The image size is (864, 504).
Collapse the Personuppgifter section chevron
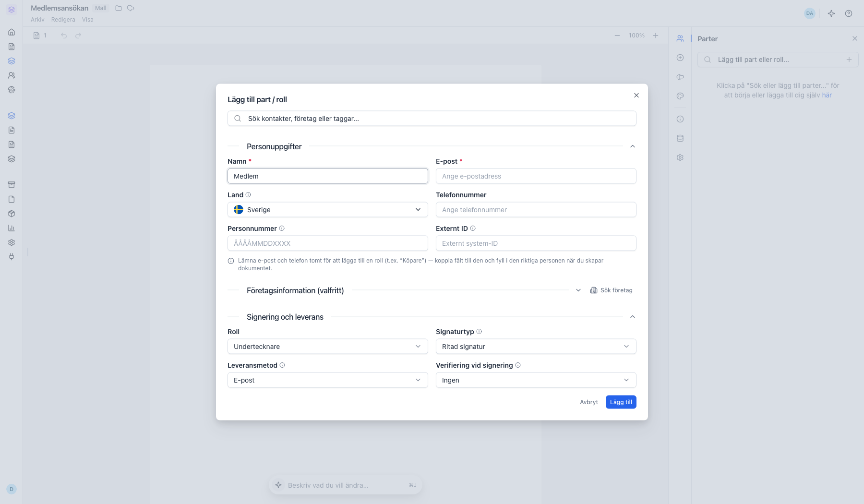633,146
